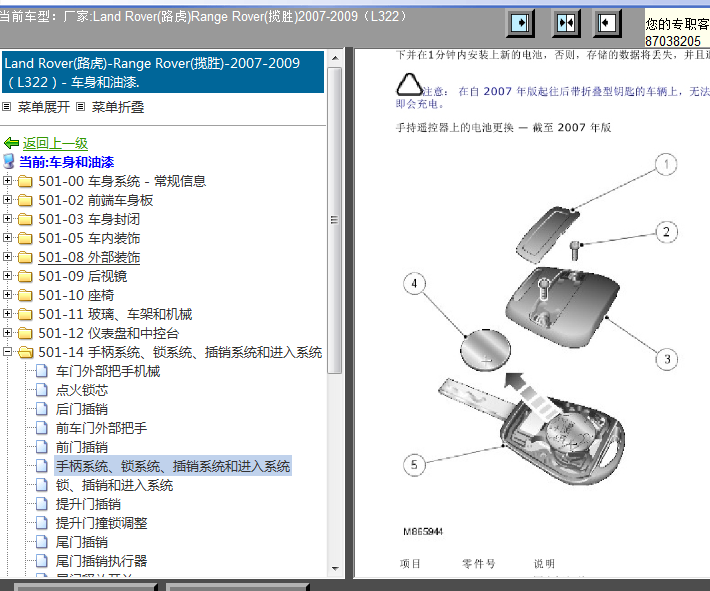Open the 提升门插销 document

pyautogui.click(x=88, y=505)
